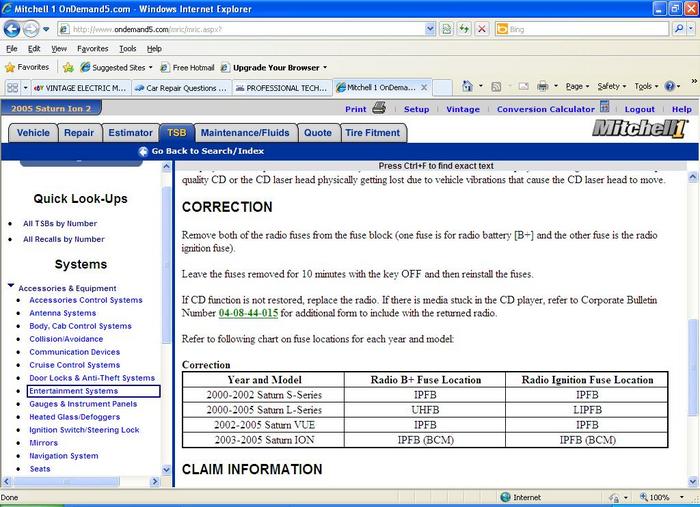Open the zoom level 100% dropdown
700x507 pixels.
pos(682,497)
